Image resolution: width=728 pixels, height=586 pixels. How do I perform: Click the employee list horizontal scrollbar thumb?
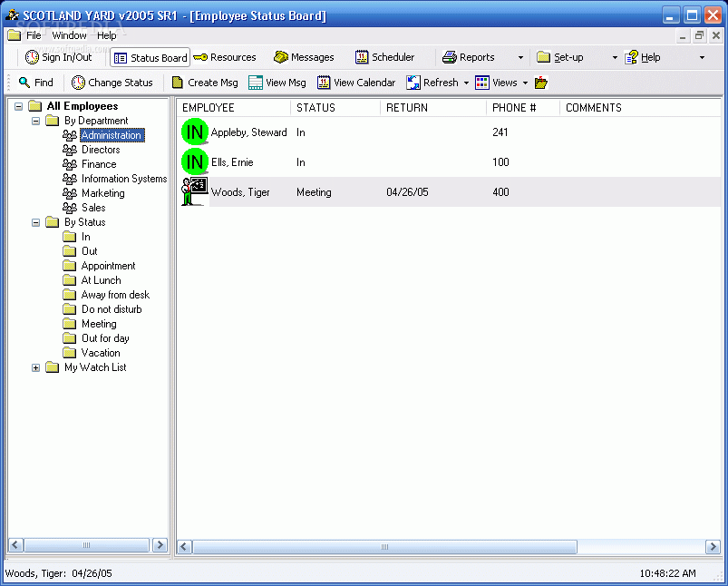[384, 546]
